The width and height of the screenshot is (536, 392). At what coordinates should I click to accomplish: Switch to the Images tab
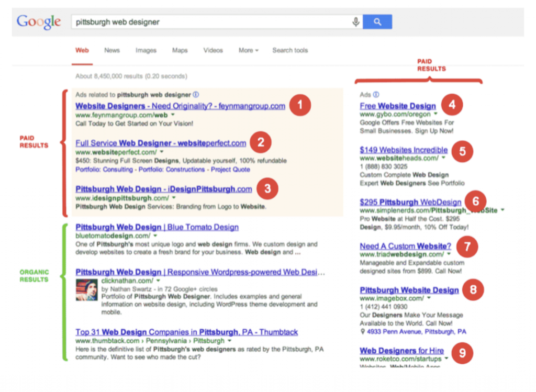pyautogui.click(x=146, y=50)
